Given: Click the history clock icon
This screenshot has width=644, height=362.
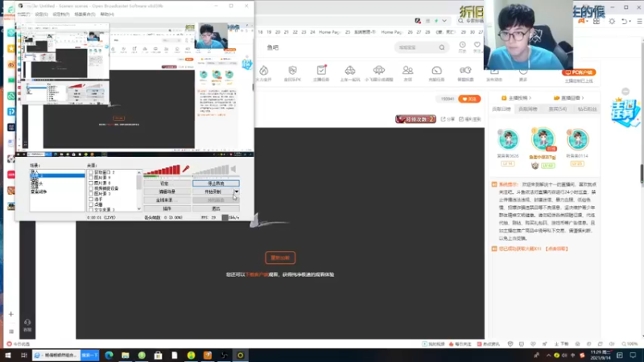Looking at the screenshot, I should tap(462, 45).
